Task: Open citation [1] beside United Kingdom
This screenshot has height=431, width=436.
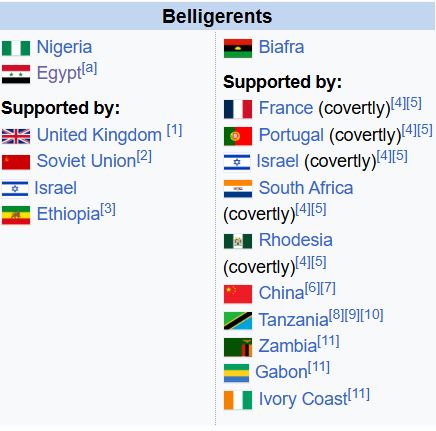Action: 174,130
